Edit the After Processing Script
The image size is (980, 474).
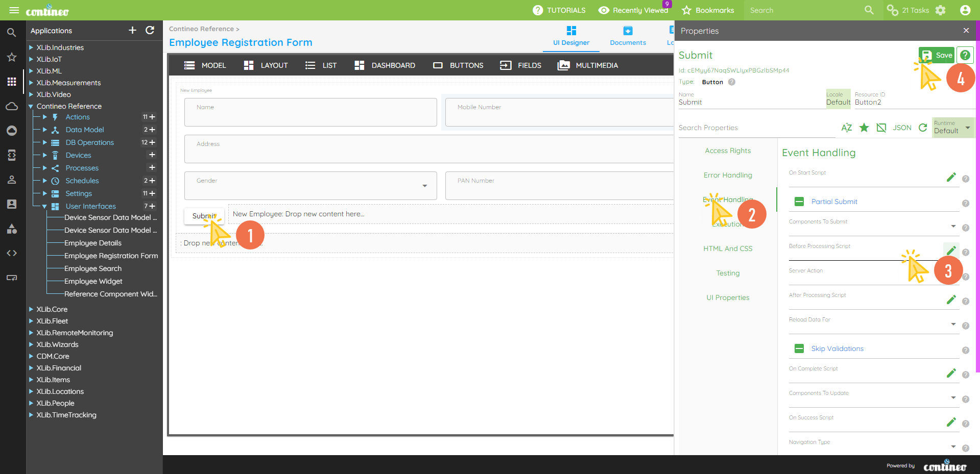tap(950, 300)
